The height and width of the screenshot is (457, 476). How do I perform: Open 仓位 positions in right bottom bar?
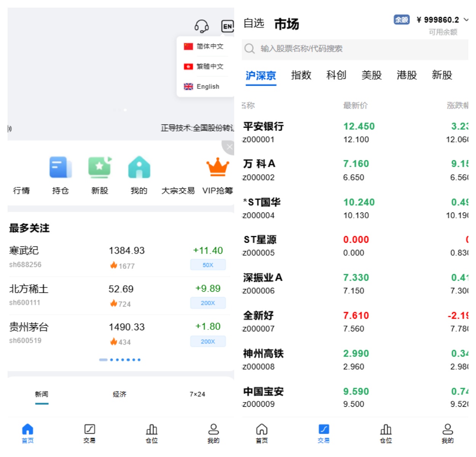386,433
